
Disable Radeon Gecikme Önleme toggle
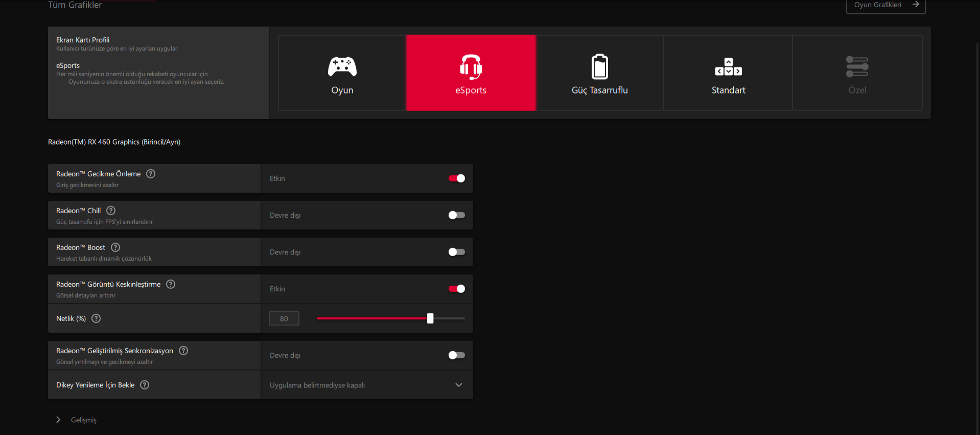[457, 178]
